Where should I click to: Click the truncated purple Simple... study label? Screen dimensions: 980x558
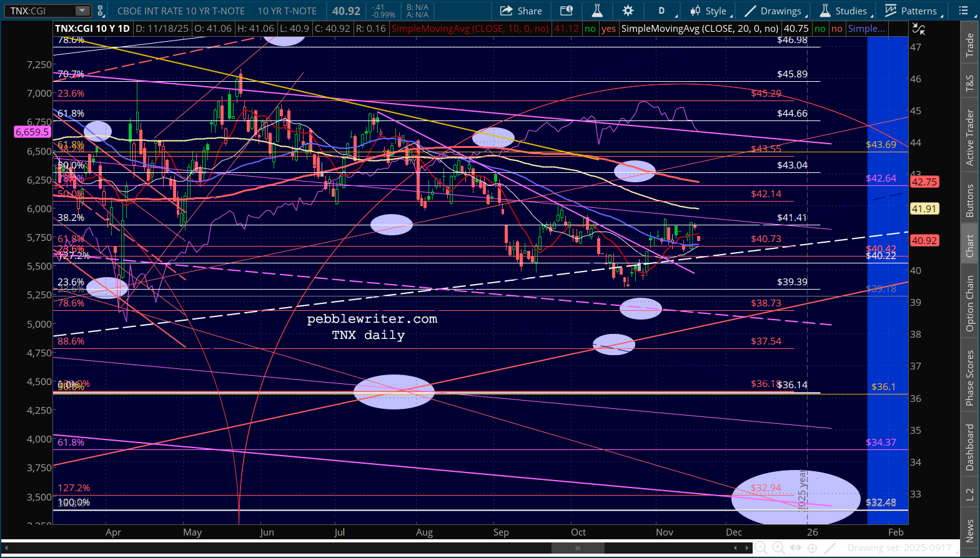[866, 29]
